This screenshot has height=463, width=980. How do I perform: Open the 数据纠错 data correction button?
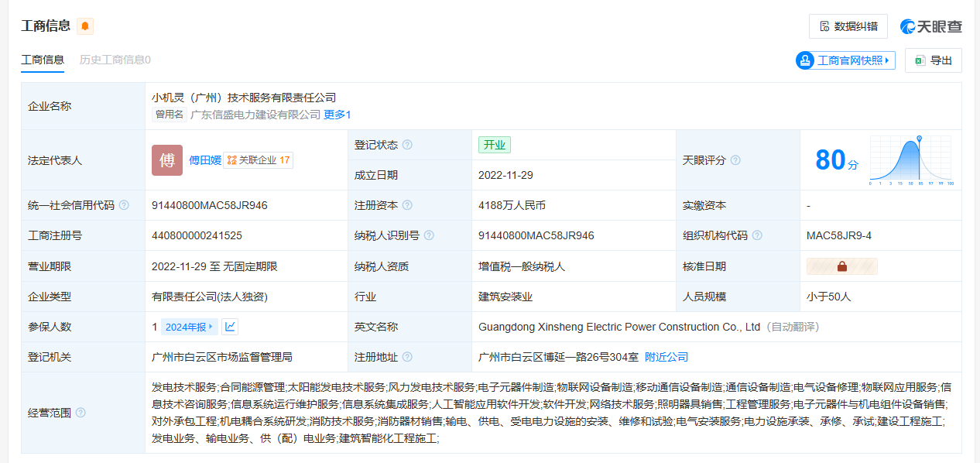coord(848,26)
